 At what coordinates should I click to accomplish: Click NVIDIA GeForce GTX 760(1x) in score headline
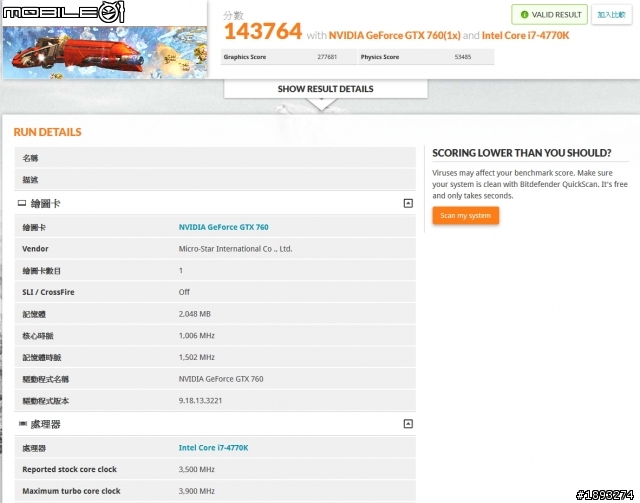(x=394, y=36)
